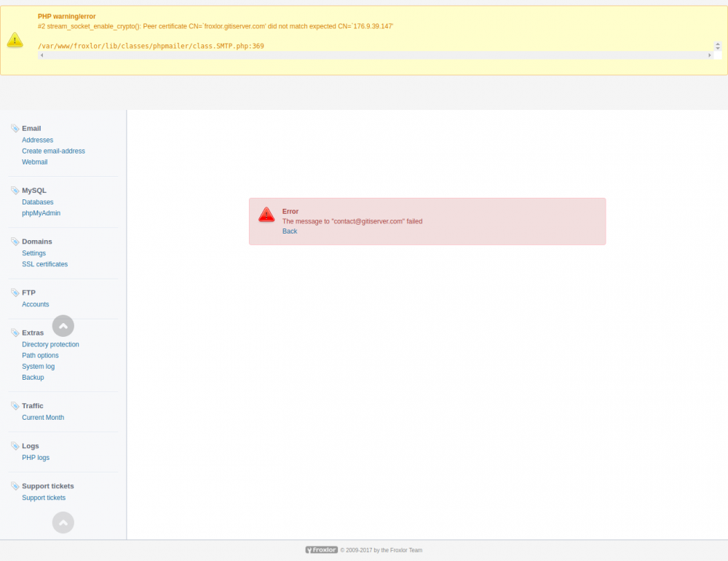728x561 pixels.
Task: Click the upper circular scroll-up arrow
Action: (63, 325)
